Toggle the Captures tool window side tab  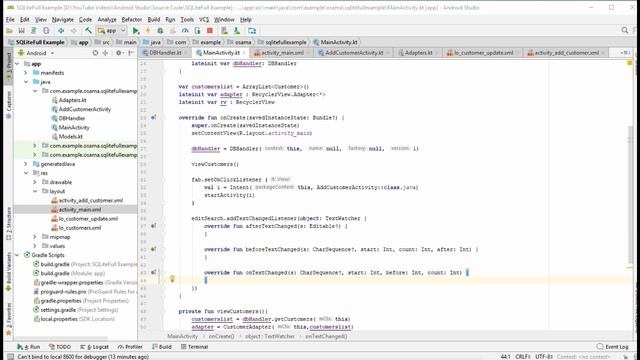pos(9,105)
